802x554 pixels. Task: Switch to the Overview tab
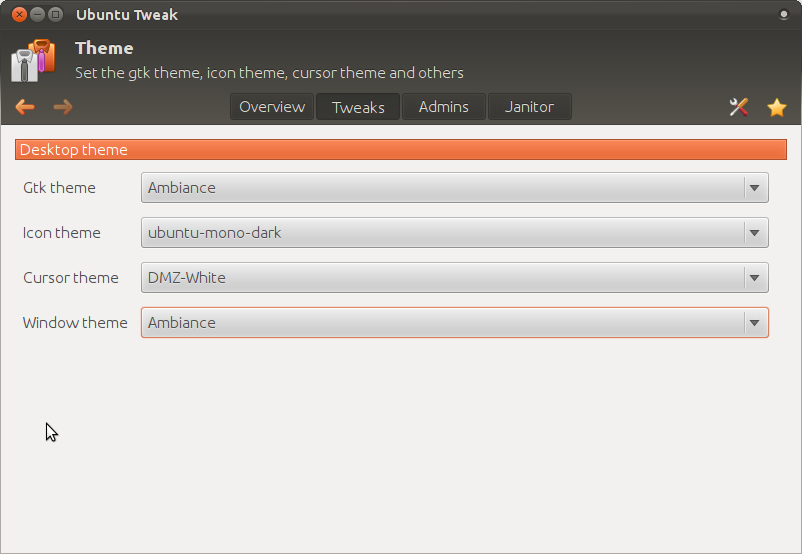coord(272,106)
